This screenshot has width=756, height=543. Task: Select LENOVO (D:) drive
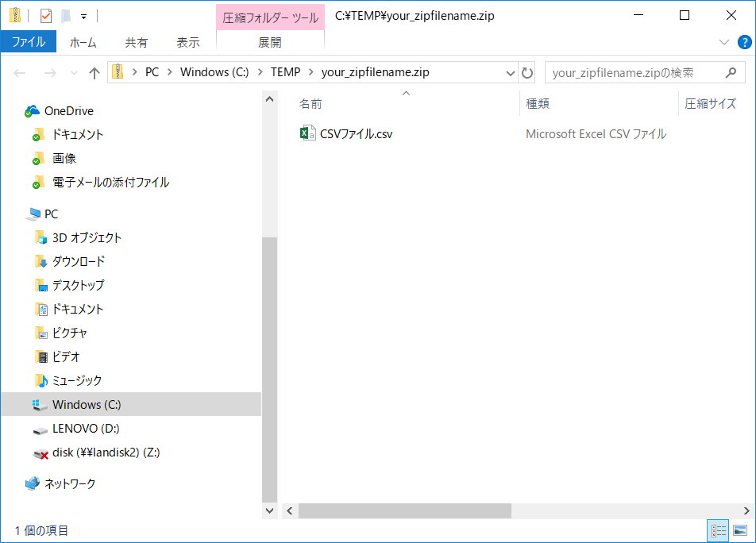pyautogui.click(x=86, y=429)
